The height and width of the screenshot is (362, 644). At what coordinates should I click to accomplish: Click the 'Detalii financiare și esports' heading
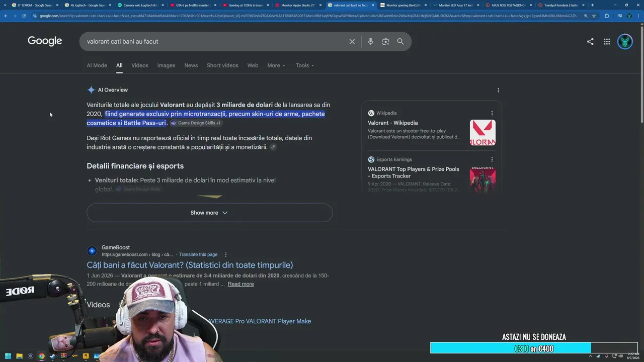(135, 166)
